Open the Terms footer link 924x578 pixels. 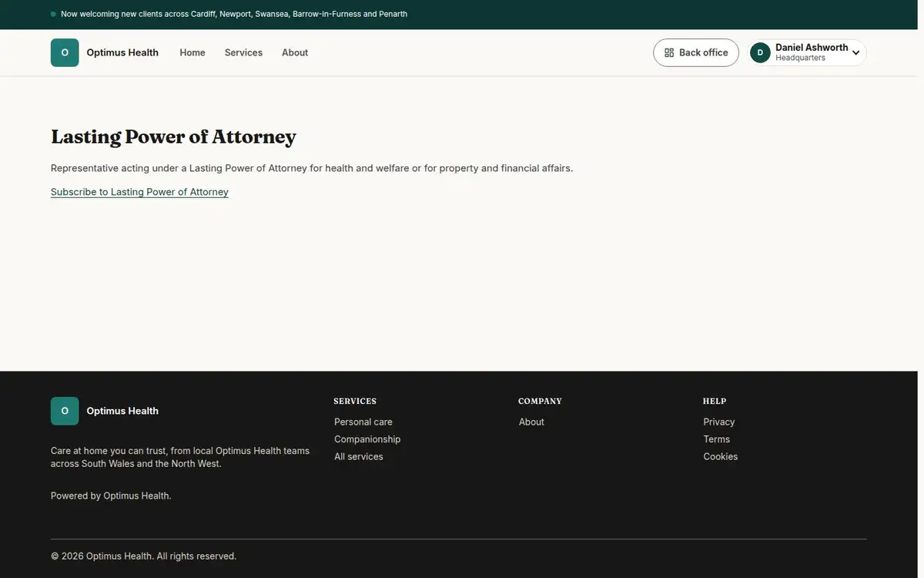click(717, 439)
